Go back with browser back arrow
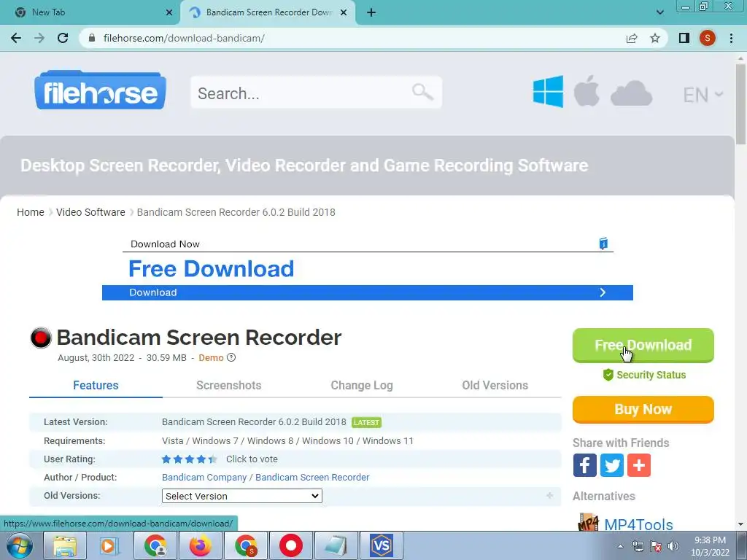Viewport: 747px width, 560px height. 16,38
